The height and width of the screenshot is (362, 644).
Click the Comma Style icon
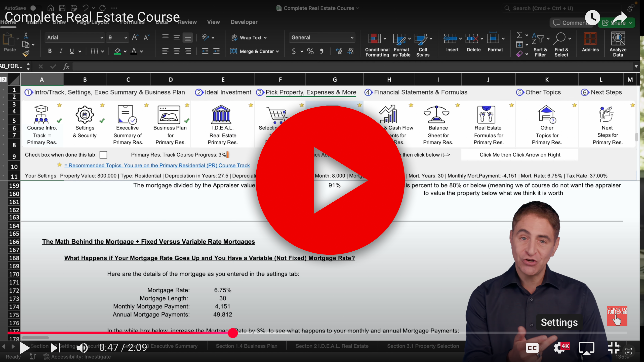[x=322, y=52]
